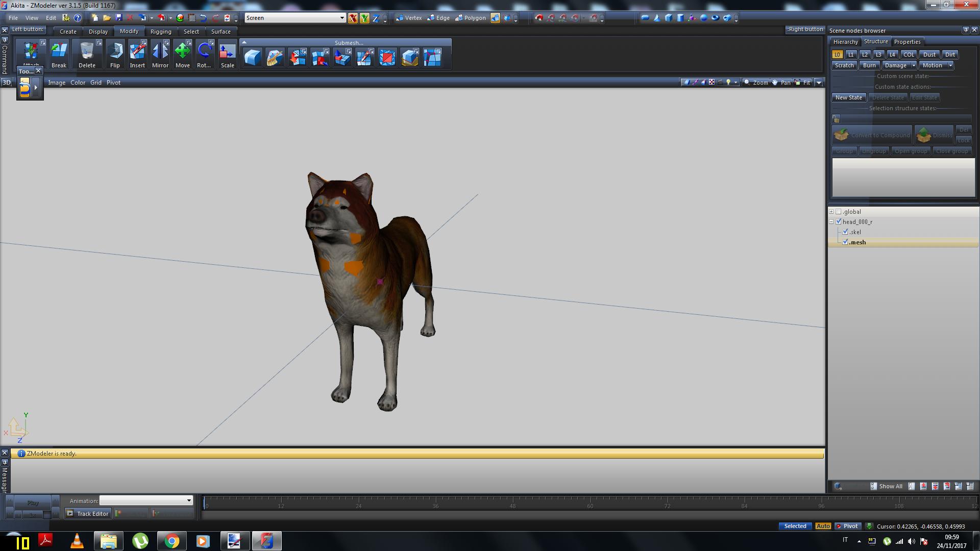Select the Break tool
The width and height of the screenshot is (980, 551).
coord(59,55)
